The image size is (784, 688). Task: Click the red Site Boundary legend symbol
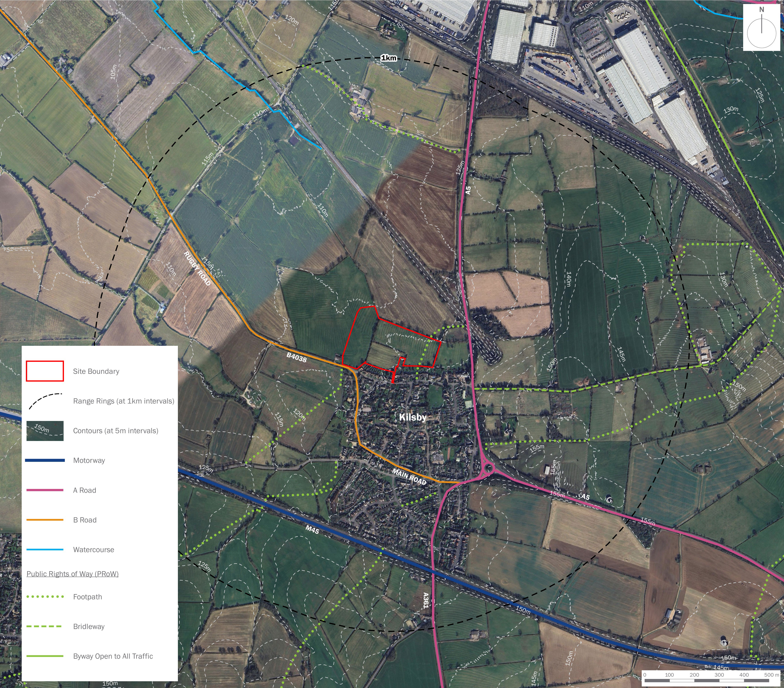pyautogui.click(x=44, y=371)
